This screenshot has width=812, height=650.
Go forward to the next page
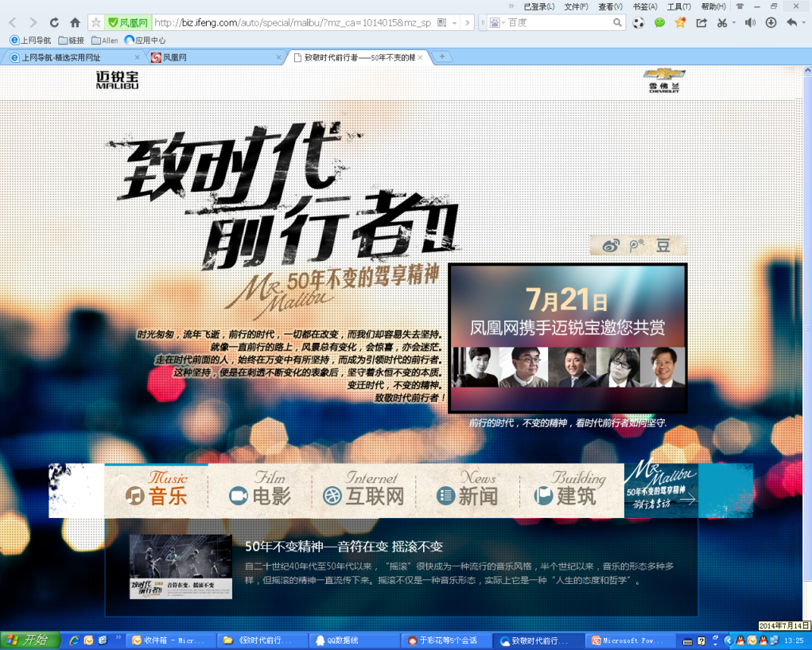[x=33, y=23]
